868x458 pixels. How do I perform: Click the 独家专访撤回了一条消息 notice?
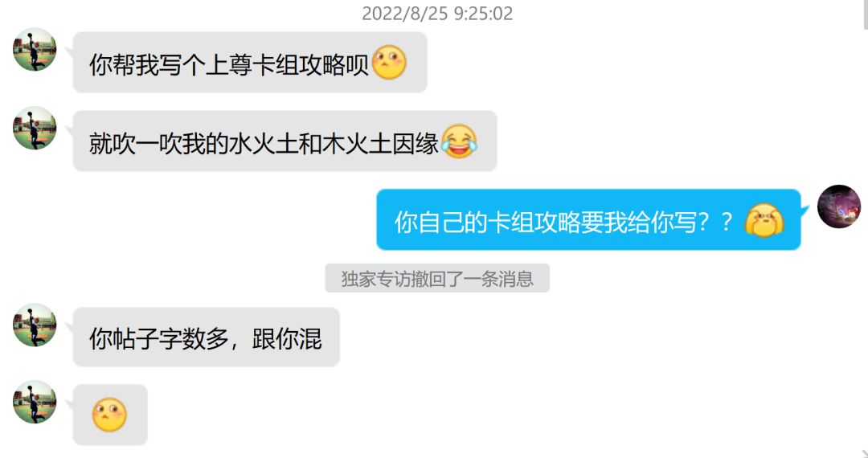[x=437, y=278]
